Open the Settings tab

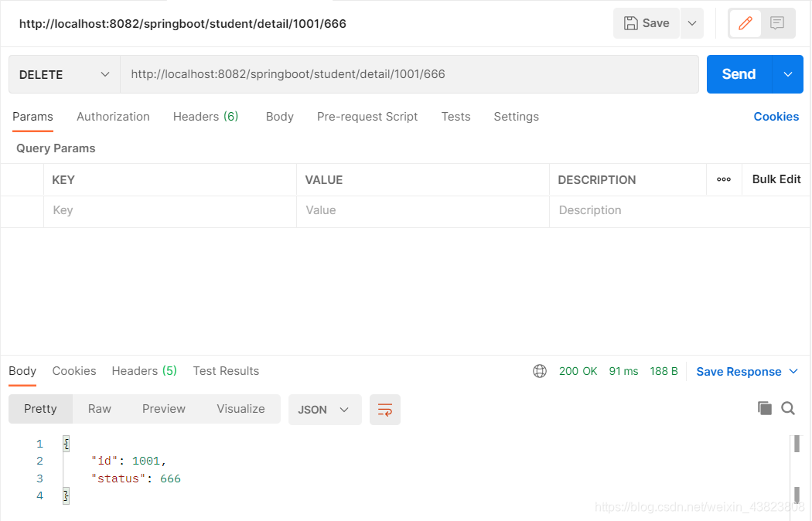pos(517,117)
